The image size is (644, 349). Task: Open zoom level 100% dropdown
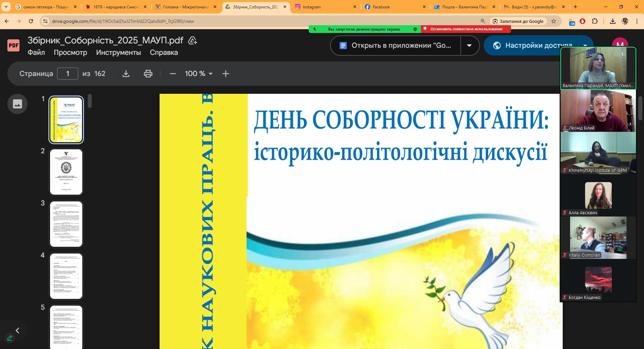click(199, 74)
